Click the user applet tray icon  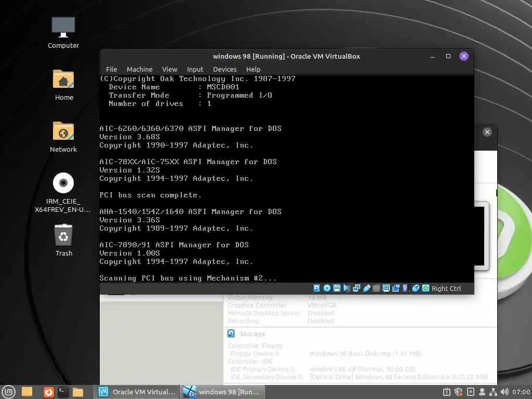(482, 392)
